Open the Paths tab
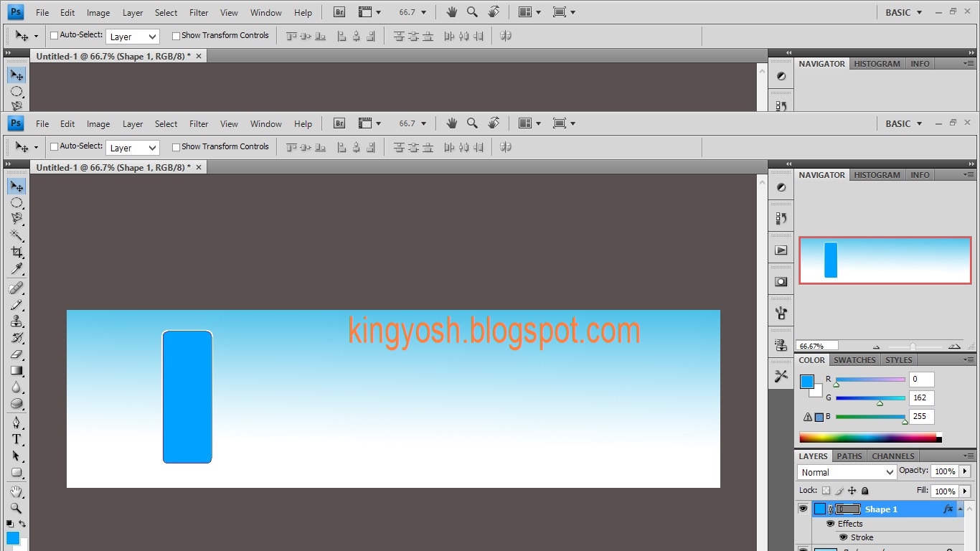Image resolution: width=980 pixels, height=551 pixels. pyautogui.click(x=849, y=456)
